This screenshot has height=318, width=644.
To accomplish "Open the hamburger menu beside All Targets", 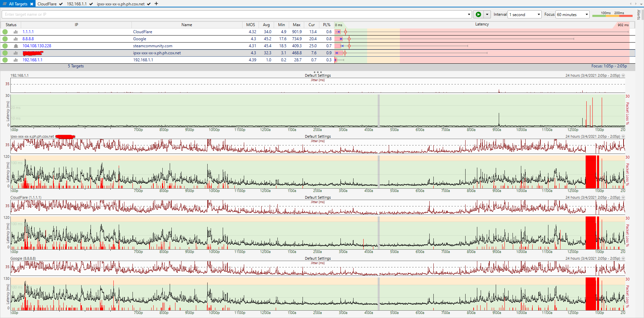I will (x=5, y=4).
